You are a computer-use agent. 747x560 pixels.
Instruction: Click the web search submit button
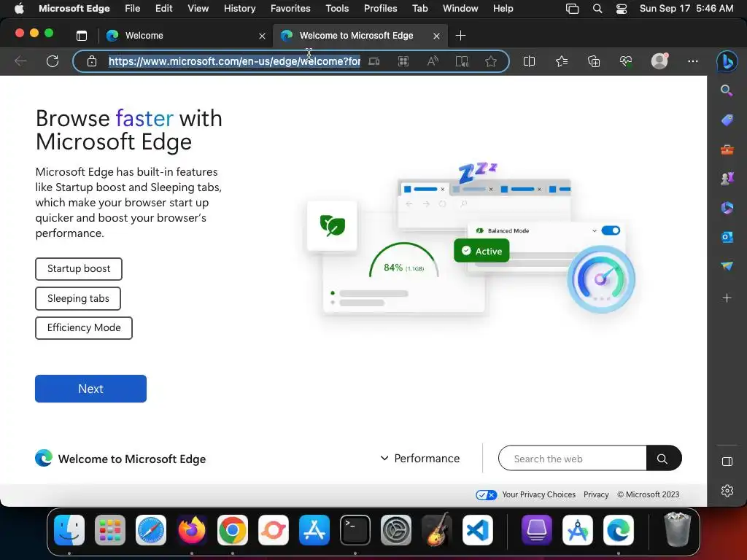(x=663, y=459)
